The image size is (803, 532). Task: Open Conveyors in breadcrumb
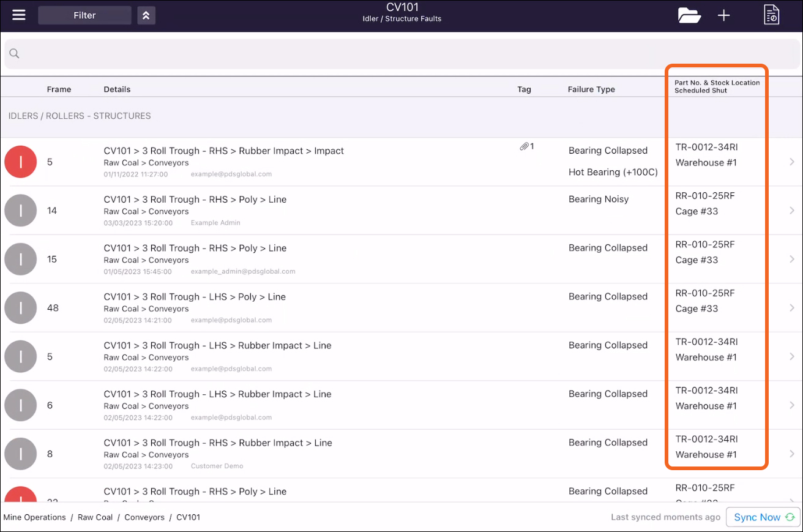pos(144,517)
